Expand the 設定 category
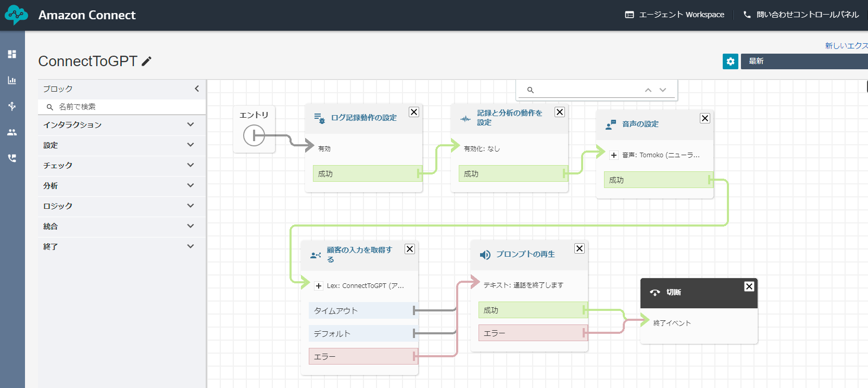Screen dimensions: 868x388 [122, 145]
